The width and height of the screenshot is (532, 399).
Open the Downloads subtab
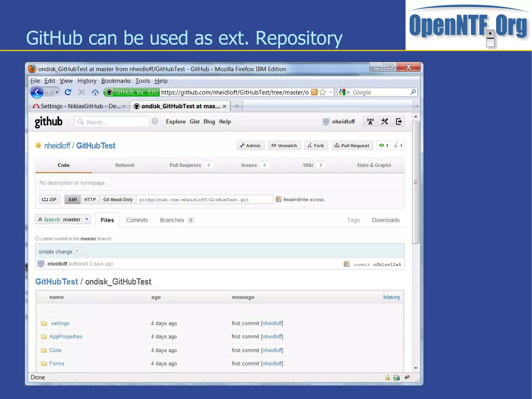coord(386,220)
